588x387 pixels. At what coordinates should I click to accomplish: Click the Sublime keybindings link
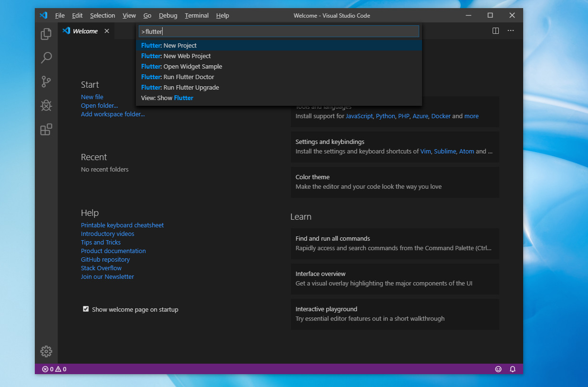(x=445, y=151)
